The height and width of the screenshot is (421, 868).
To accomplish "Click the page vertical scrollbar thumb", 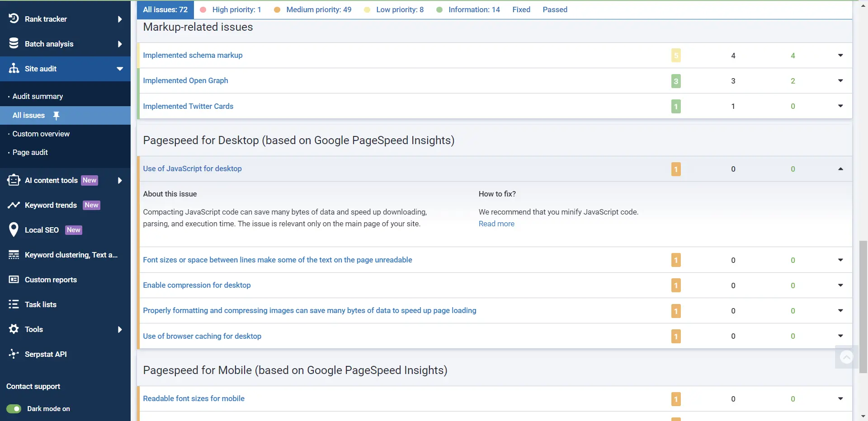I will 863,307.
